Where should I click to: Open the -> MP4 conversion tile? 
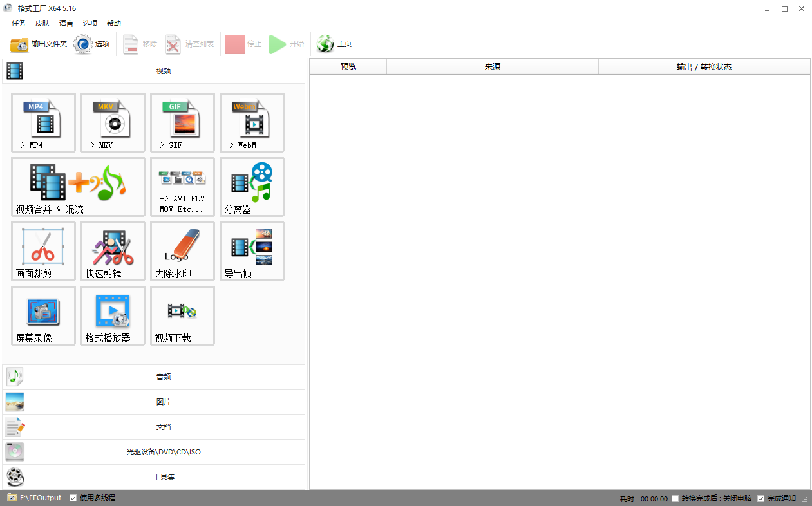click(43, 122)
